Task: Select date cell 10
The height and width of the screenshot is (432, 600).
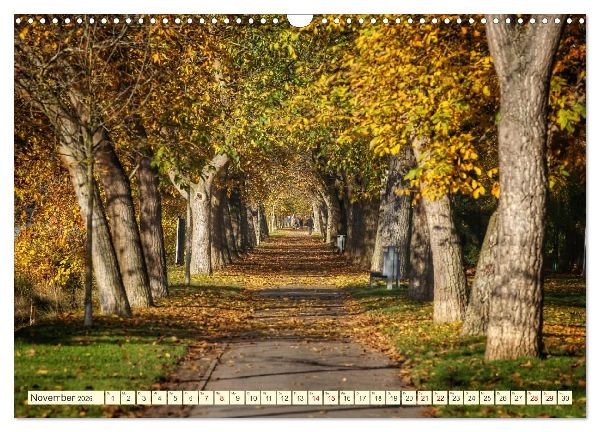Action: [x=253, y=398]
